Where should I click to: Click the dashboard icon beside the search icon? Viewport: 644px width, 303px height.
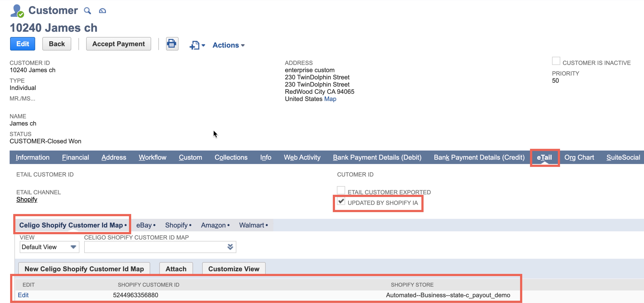(103, 11)
